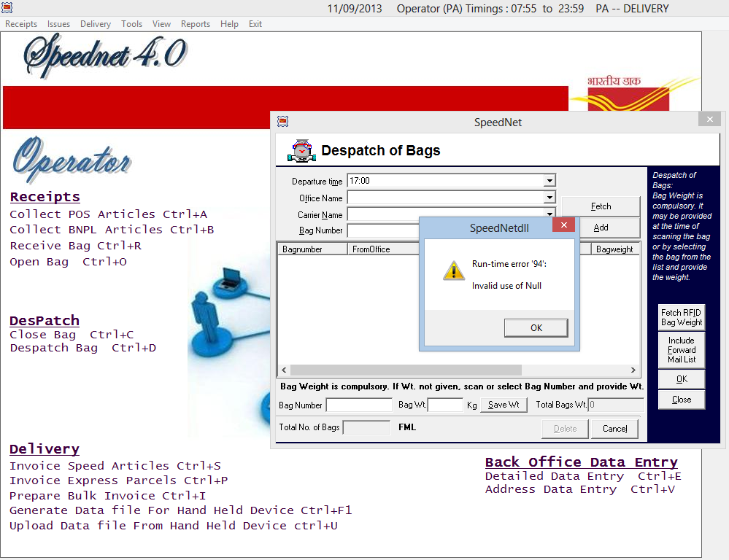Open the Reports menu
This screenshot has height=560, width=729.
click(x=196, y=24)
